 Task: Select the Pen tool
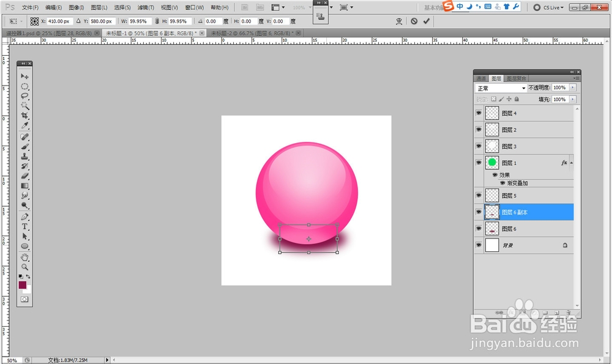tap(24, 217)
